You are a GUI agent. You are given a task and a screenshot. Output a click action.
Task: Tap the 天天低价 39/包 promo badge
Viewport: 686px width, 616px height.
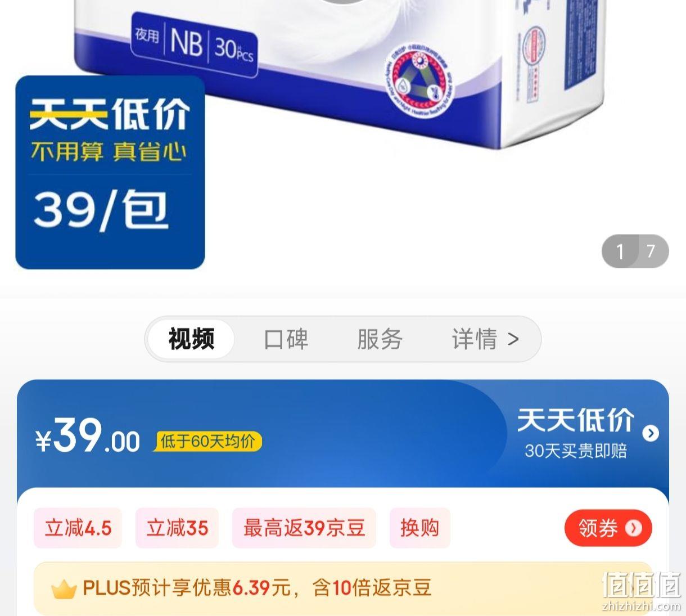110,172
